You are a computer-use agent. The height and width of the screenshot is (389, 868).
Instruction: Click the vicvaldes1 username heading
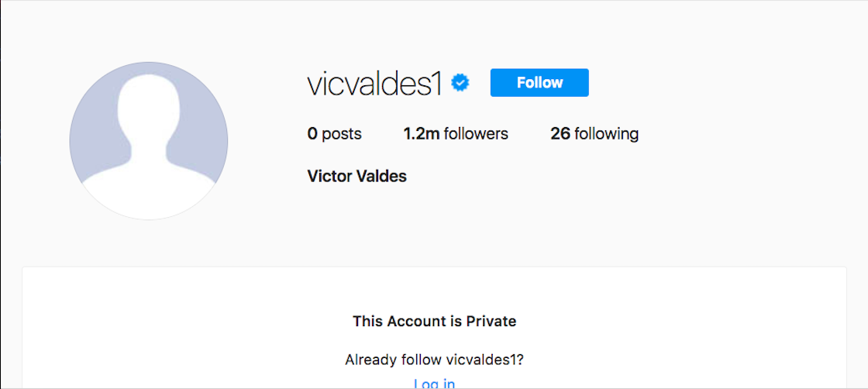click(374, 84)
